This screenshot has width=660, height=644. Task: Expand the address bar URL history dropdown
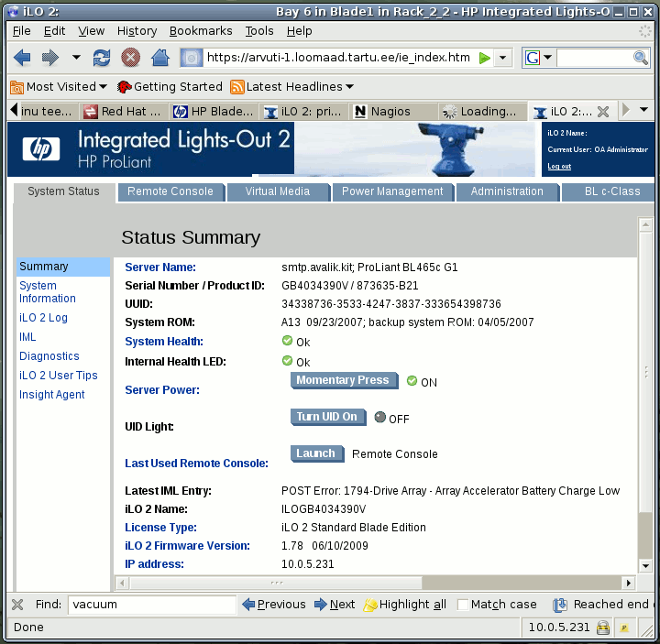(503, 58)
